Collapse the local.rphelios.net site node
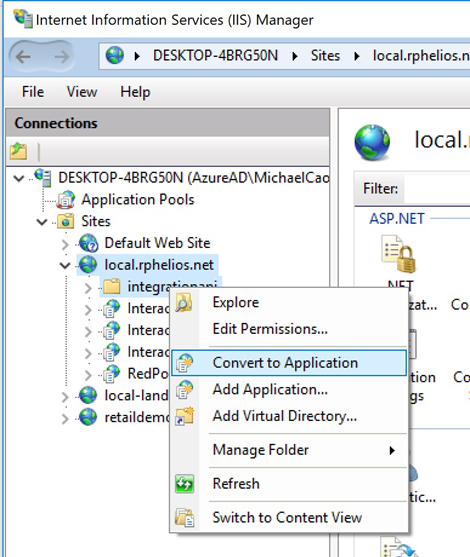This screenshot has height=557, width=470. (65, 265)
